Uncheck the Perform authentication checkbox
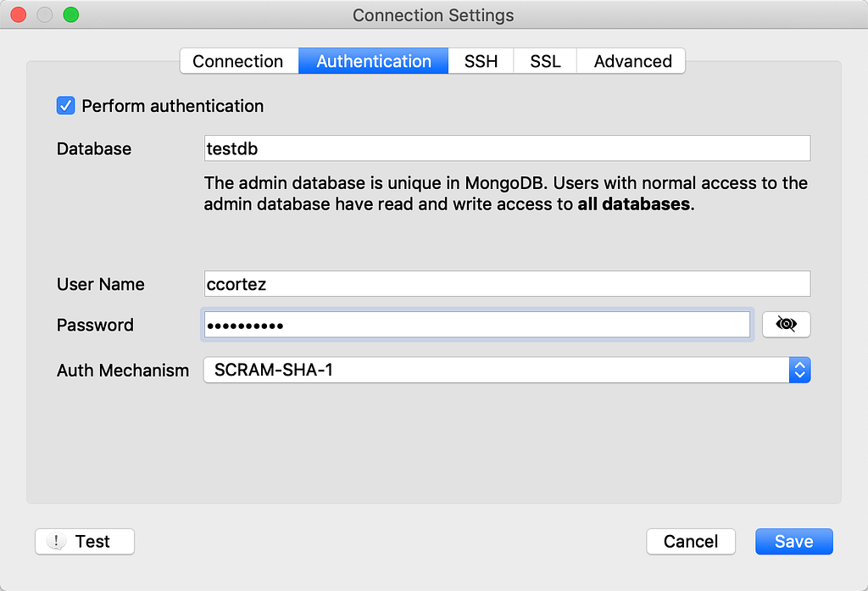The height and width of the screenshot is (591, 868). [66, 105]
